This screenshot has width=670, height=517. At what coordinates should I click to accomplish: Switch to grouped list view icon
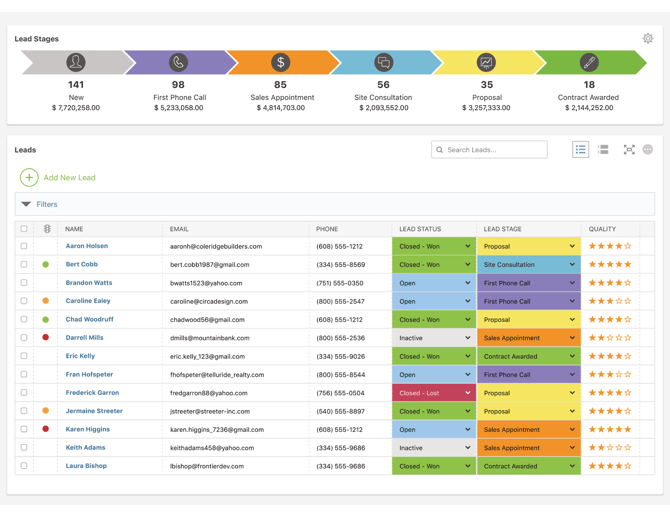point(603,150)
